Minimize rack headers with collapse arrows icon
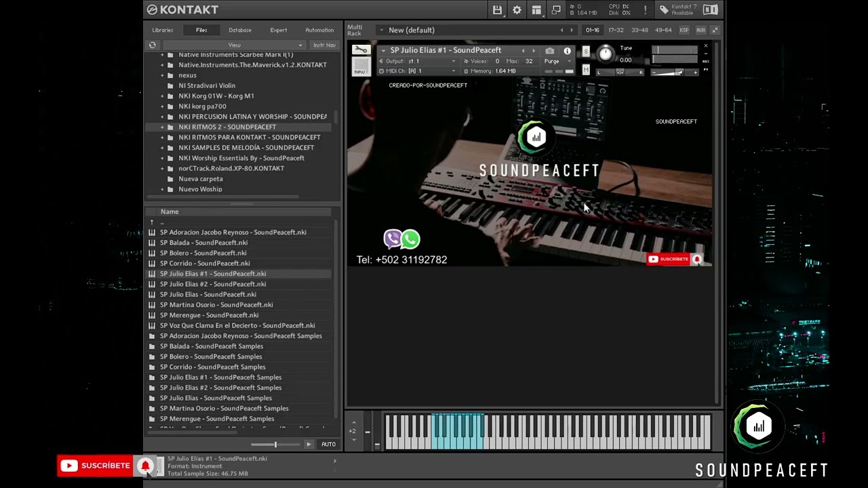The image size is (868, 488). pos(715,30)
